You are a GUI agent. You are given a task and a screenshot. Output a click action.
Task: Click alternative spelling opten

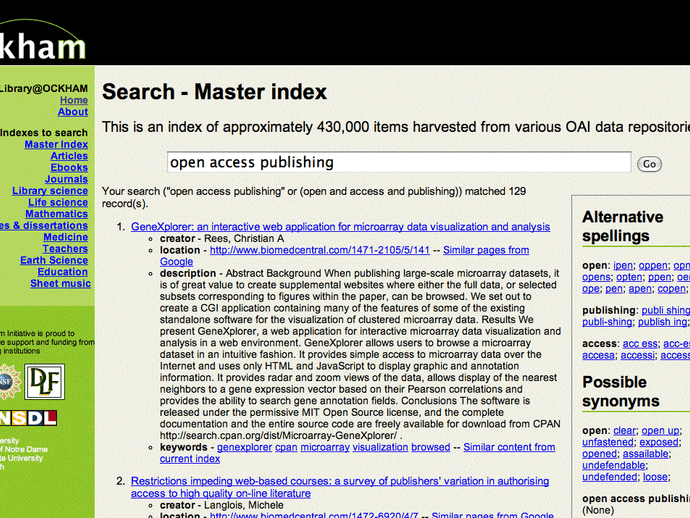(629, 277)
